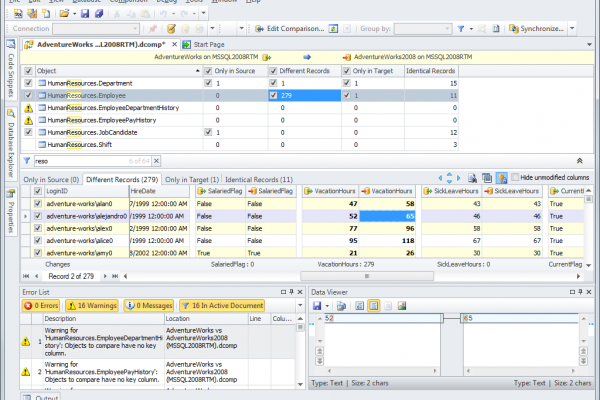Screen dimensions: 600x400
Task: Click the blue funnel filter icon in toolbar
Action: click(x=461, y=29)
